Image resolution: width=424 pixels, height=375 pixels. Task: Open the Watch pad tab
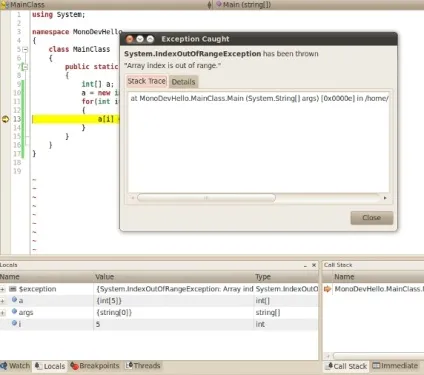(15, 366)
